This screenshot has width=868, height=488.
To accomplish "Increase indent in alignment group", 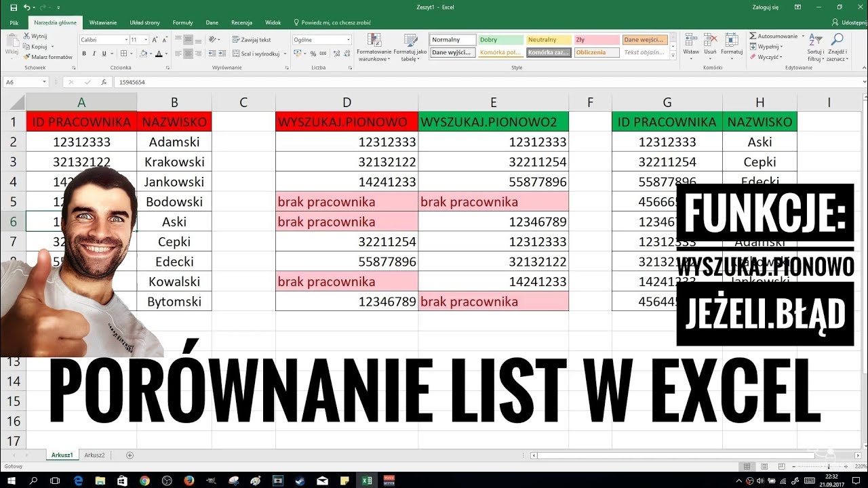I will point(222,54).
